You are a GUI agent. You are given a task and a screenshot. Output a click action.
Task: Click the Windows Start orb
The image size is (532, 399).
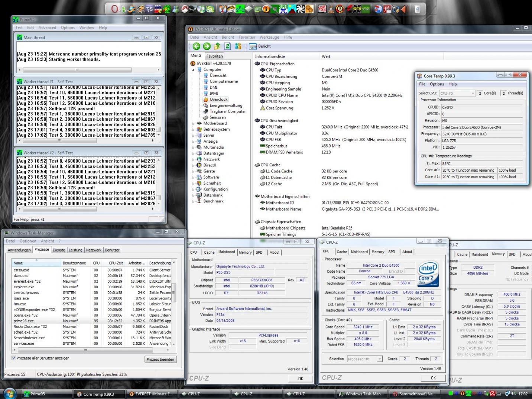coord(9,393)
